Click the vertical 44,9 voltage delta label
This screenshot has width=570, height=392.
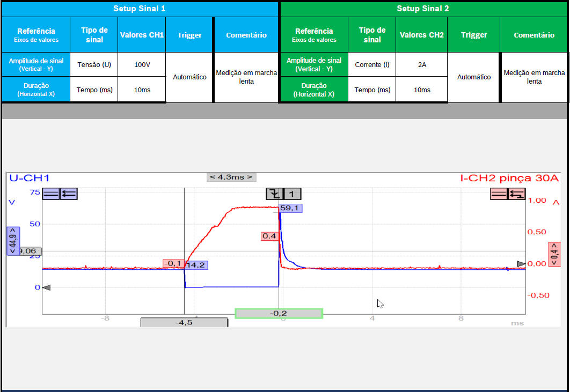[x=12, y=240]
